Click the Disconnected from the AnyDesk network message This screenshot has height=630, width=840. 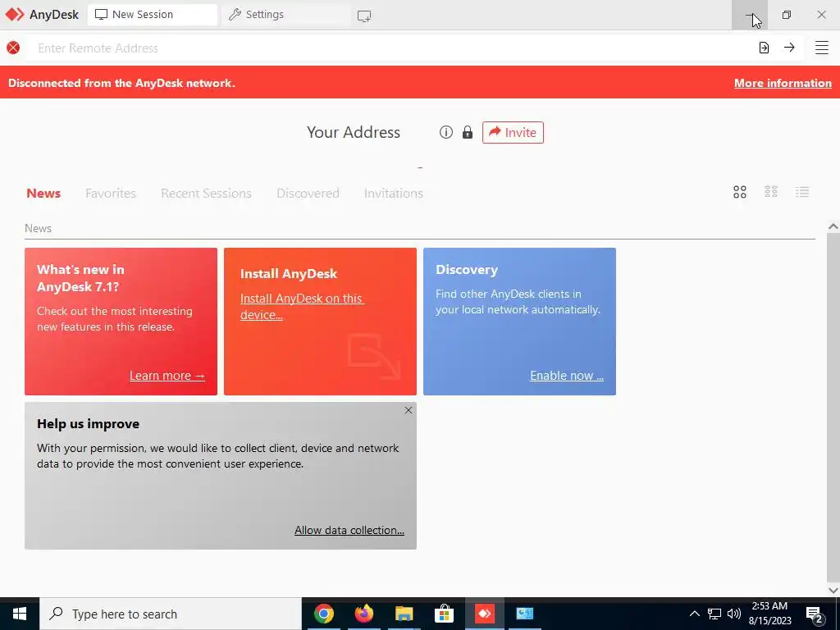[121, 83]
